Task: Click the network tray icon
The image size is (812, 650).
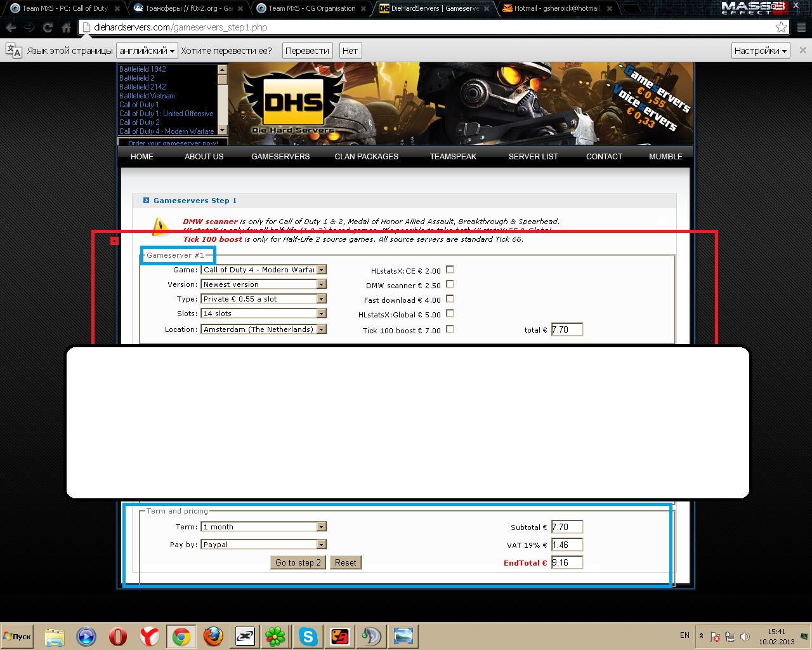Action: pyautogui.click(x=730, y=637)
